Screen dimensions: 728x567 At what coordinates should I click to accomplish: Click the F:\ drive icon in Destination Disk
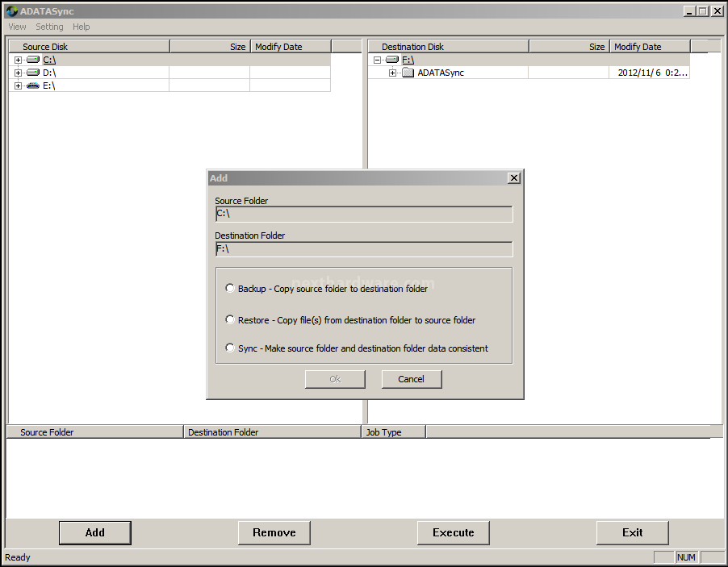392,60
